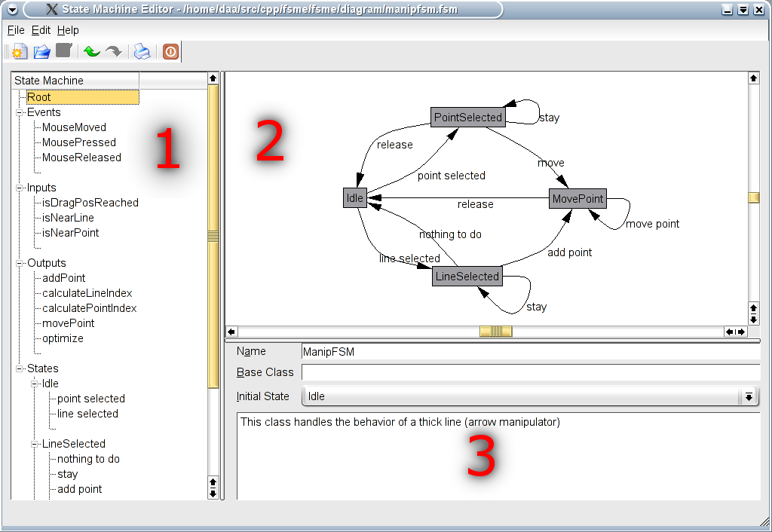Select MousePressed event in tree
Viewport: 772px width, 532px height.
click(78, 142)
